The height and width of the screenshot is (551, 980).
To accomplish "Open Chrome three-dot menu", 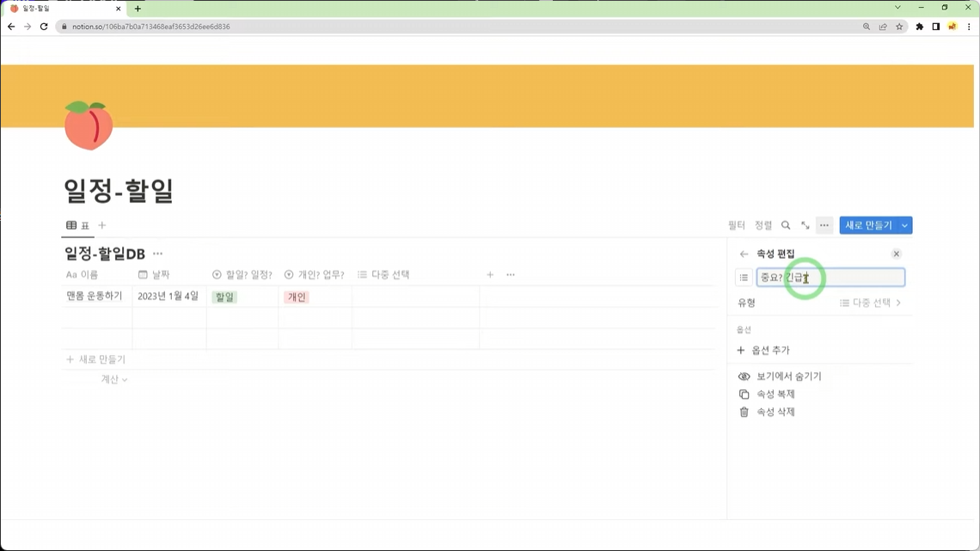I will (x=969, y=27).
